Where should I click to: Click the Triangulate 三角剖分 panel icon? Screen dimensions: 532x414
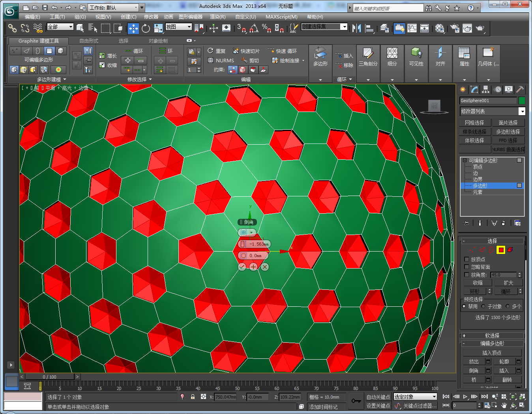(x=368, y=57)
